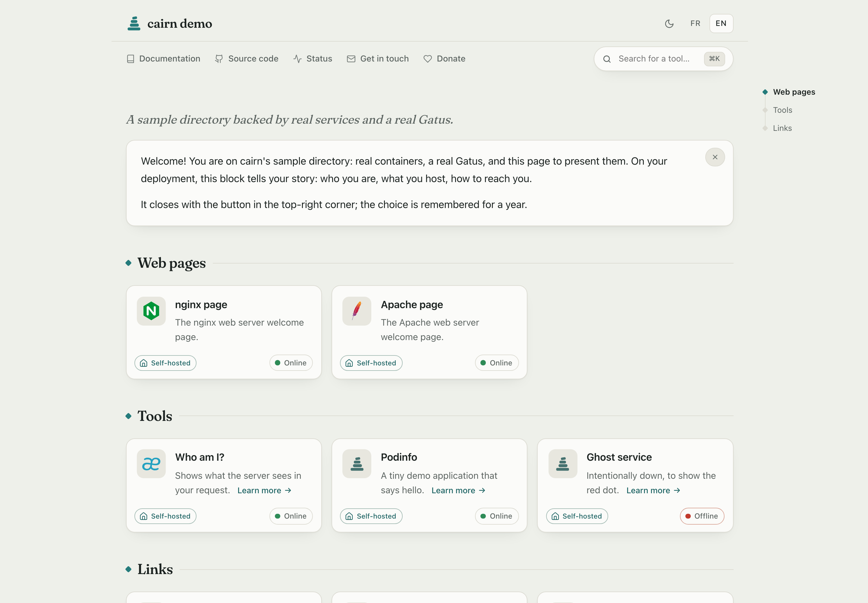This screenshot has width=868, height=603.
Task: Click Learn more on Podinfo card
Action: pos(458,491)
